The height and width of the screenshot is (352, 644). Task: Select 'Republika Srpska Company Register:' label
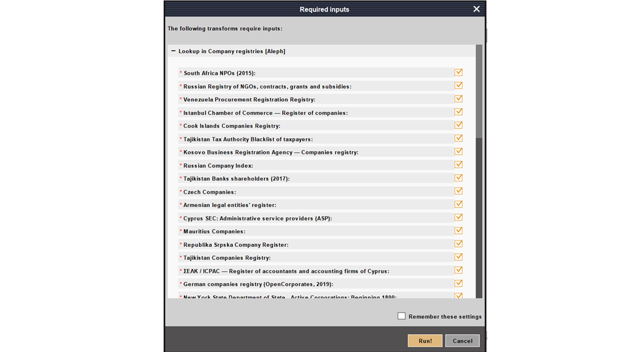[x=236, y=245]
